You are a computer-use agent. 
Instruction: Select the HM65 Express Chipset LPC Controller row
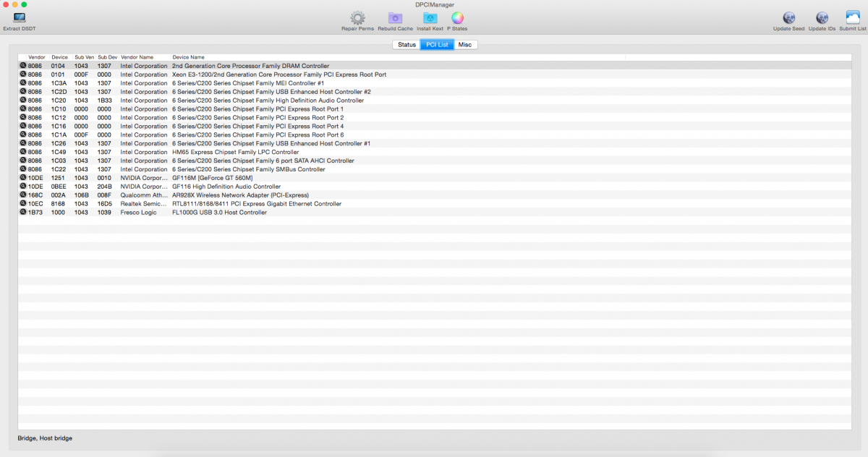[235, 152]
